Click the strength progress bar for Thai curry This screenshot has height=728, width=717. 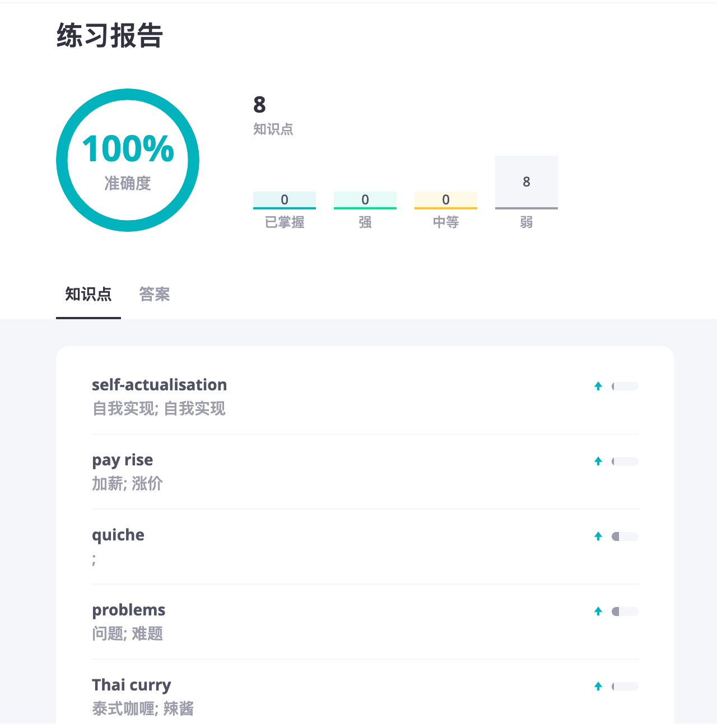point(625,687)
